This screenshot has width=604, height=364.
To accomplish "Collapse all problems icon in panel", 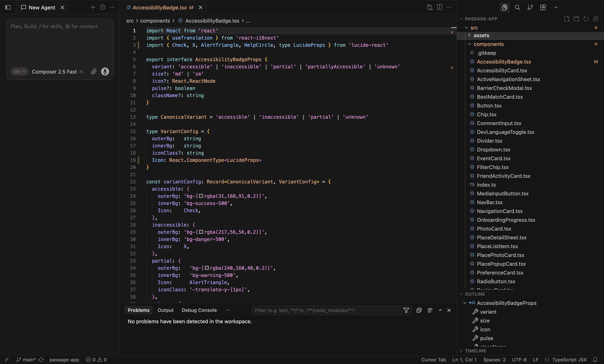I will (x=419, y=310).
